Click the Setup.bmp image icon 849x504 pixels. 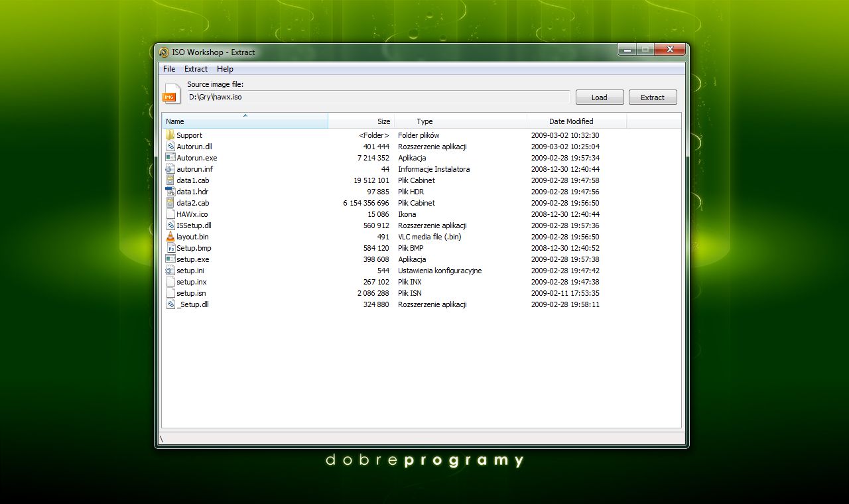(170, 248)
